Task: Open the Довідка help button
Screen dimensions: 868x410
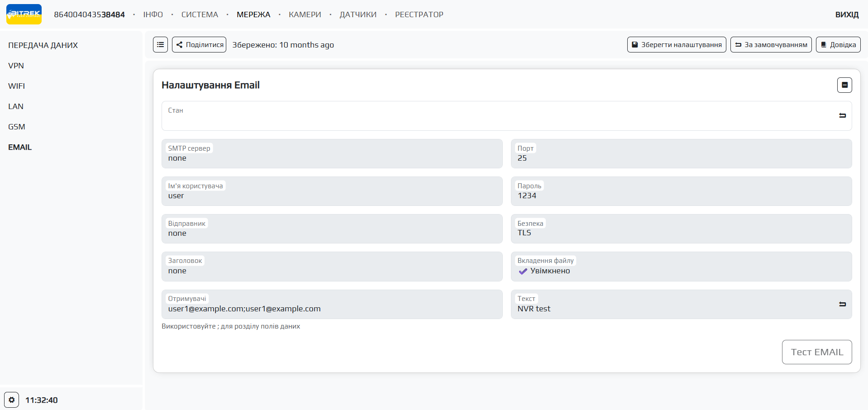Action: (x=838, y=45)
